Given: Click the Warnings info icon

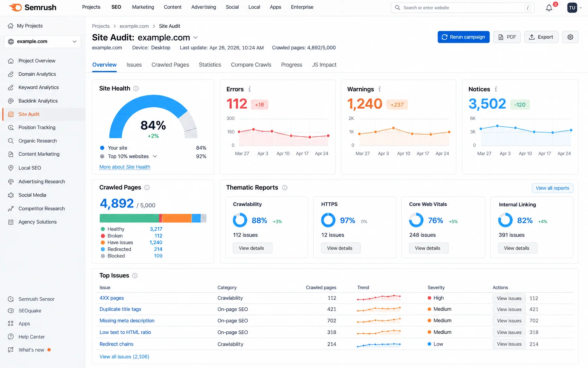Looking at the screenshot, I should [x=380, y=89].
